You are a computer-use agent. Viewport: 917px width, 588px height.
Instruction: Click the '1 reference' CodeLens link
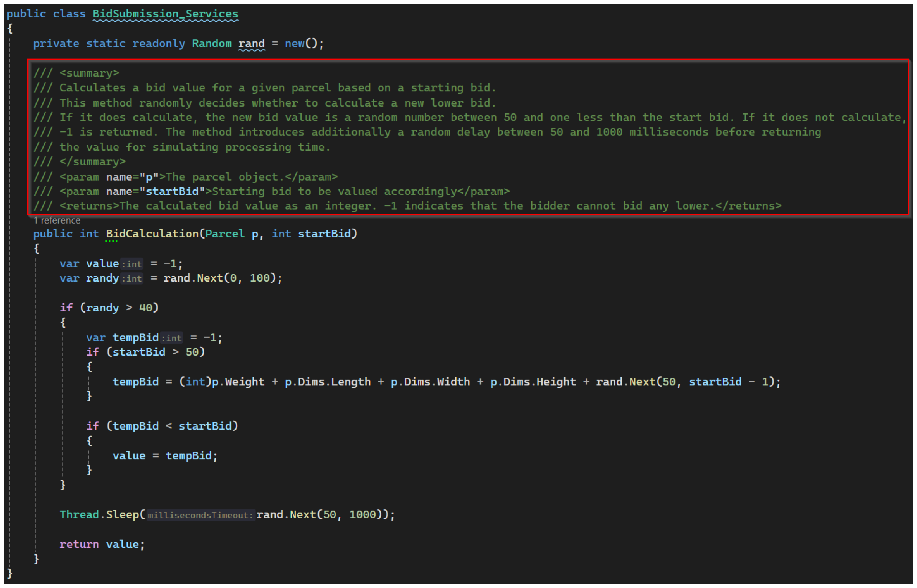coord(57,220)
